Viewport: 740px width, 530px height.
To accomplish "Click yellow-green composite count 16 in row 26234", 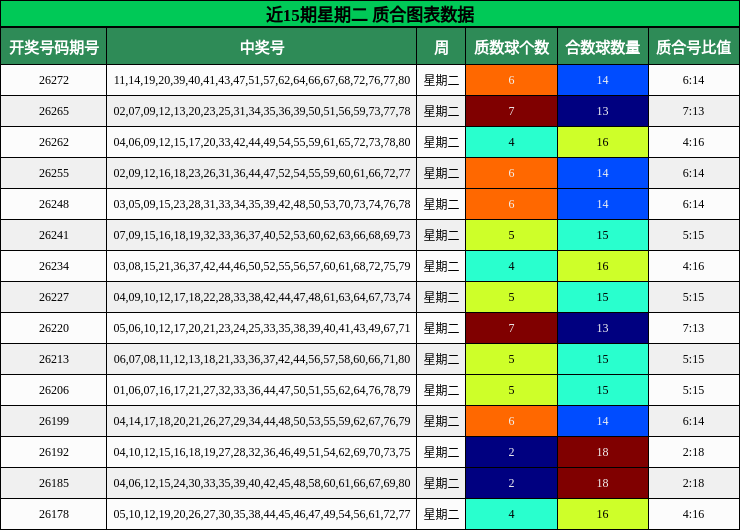I will 603,266.
